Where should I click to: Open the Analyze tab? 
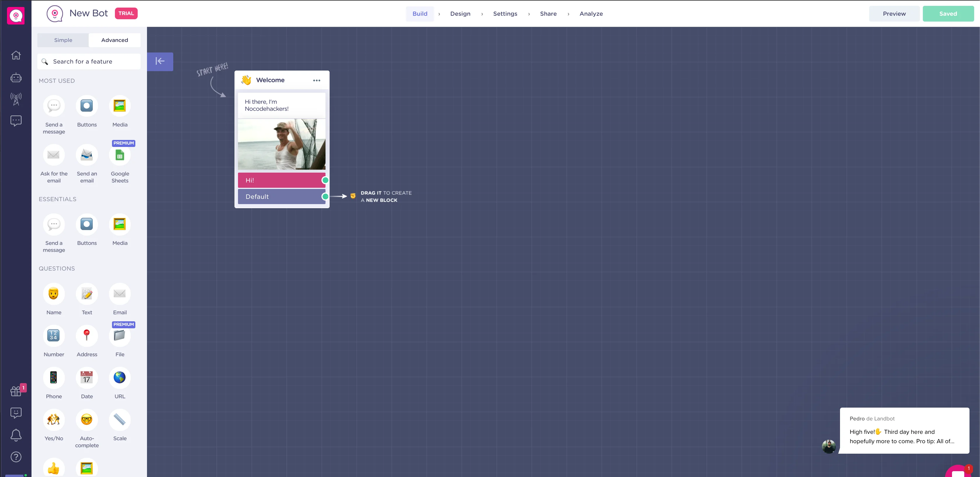(x=591, y=14)
